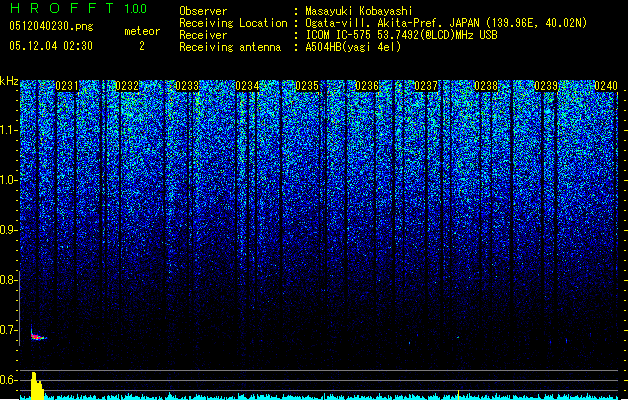Click the thin yellow marker in cyan strip
Viewport: 629px width, 400px height.
click(x=459, y=394)
